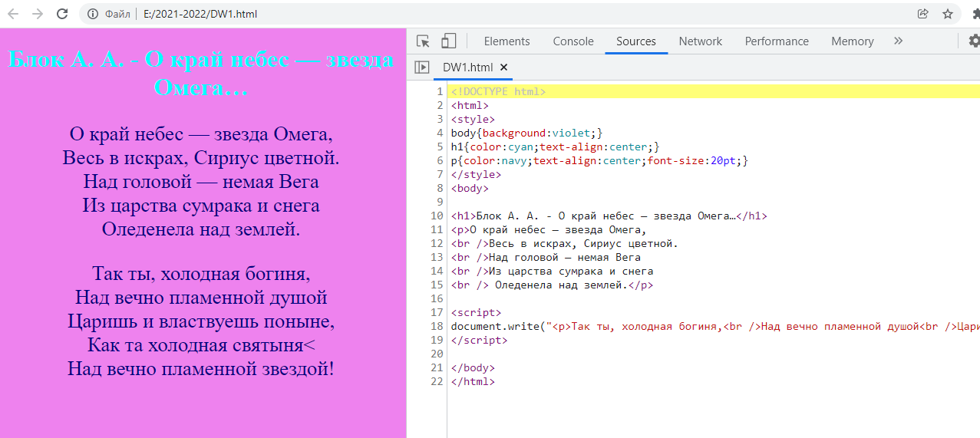Go to the Network tab
Screen dimensions: 980x438
click(x=700, y=41)
